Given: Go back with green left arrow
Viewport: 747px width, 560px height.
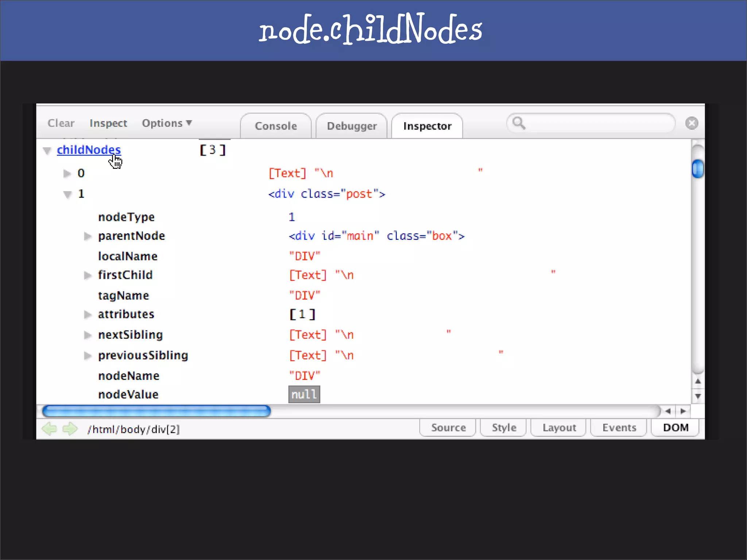Looking at the screenshot, I should coord(50,429).
